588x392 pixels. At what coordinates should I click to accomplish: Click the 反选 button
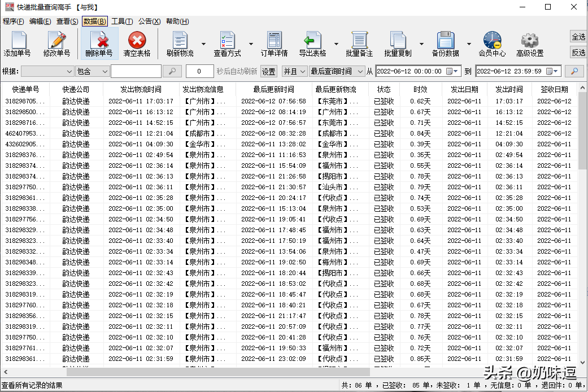[578, 53]
